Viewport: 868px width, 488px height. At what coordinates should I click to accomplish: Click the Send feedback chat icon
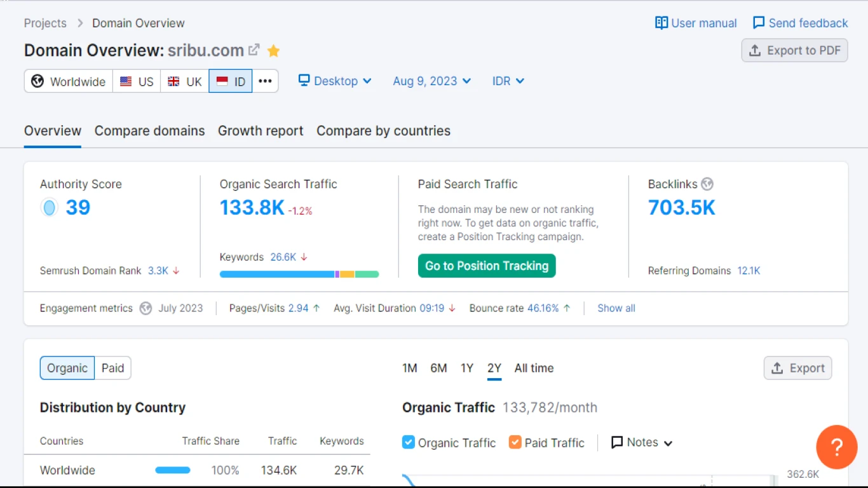click(x=759, y=23)
